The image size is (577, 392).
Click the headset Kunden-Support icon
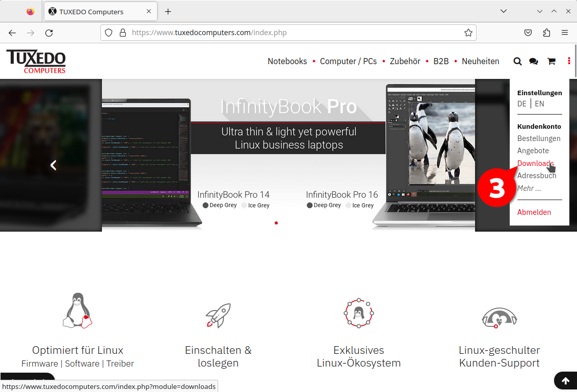(x=500, y=318)
